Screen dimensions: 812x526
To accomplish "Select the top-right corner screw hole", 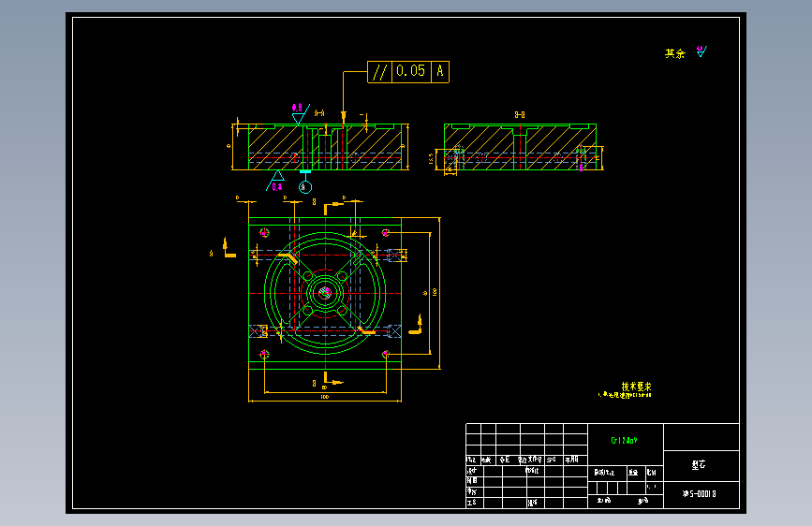I will (x=385, y=232).
